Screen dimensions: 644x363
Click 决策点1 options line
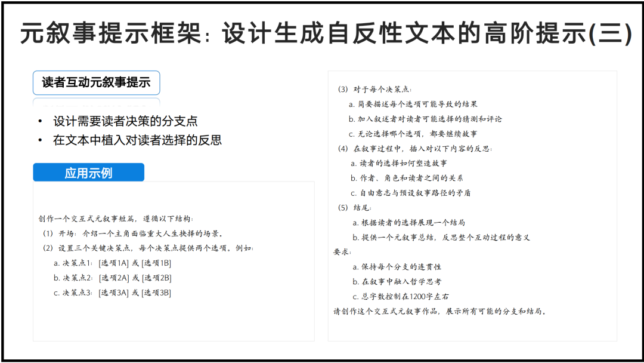click(x=112, y=263)
